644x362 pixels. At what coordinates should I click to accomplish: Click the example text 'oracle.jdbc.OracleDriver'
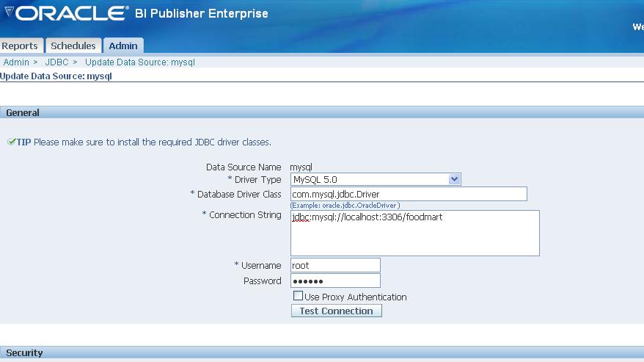click(359, 206)
